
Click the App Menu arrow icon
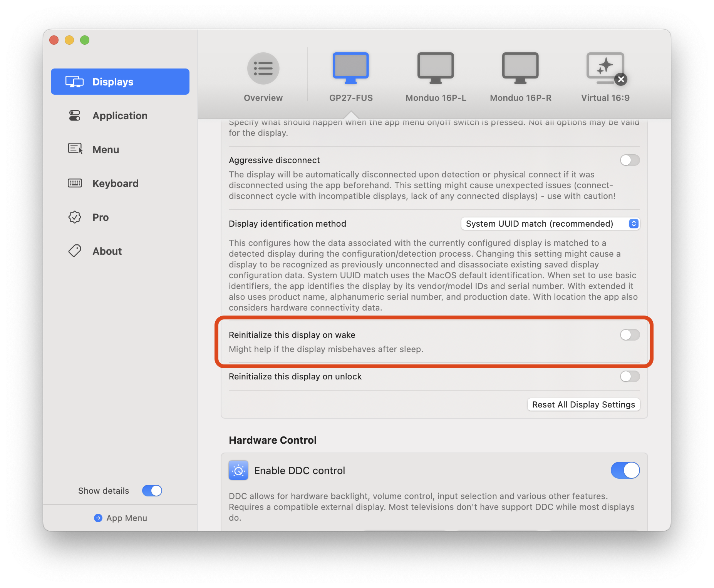pyautogui.click(x=98, y=518)
